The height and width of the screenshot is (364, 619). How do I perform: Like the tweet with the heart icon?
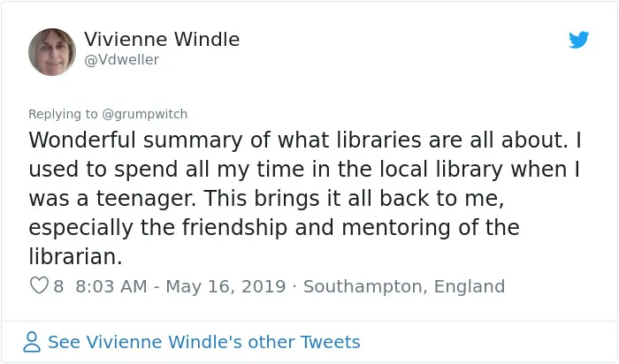(39, 285)
